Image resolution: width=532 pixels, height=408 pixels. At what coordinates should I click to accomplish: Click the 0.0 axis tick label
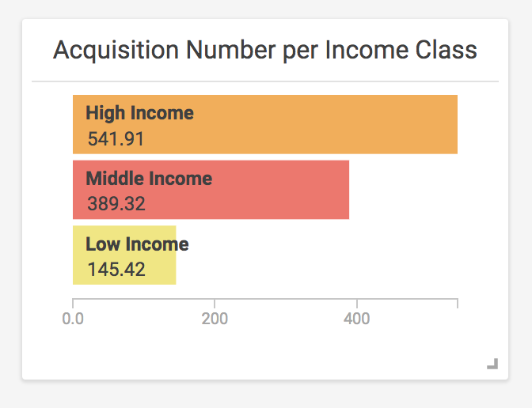[73, 319]
